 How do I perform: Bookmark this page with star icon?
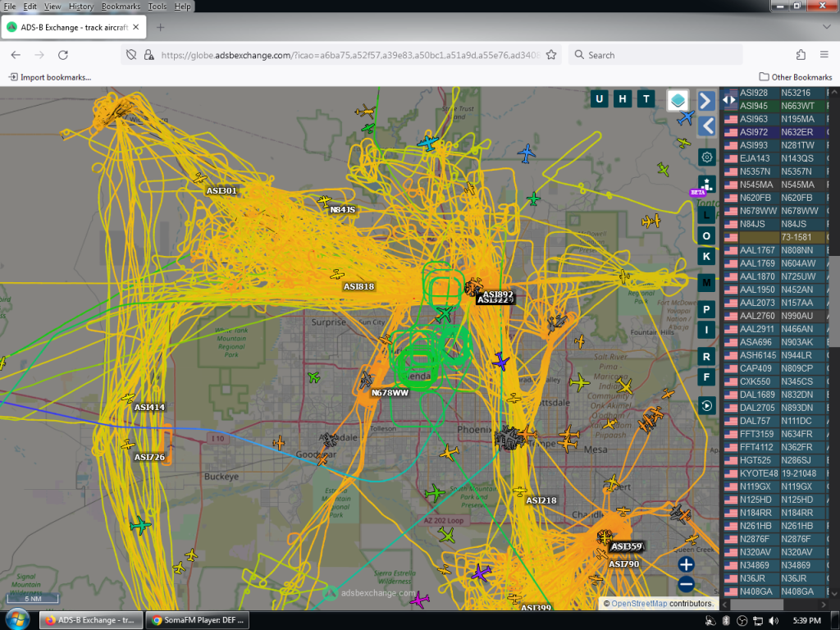(551, 55)
